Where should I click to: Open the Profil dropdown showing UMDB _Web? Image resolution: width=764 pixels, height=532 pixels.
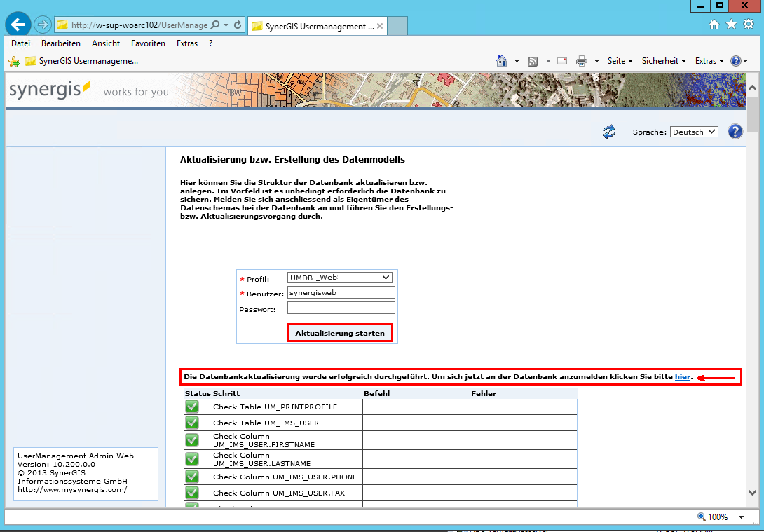pos(340,278)
